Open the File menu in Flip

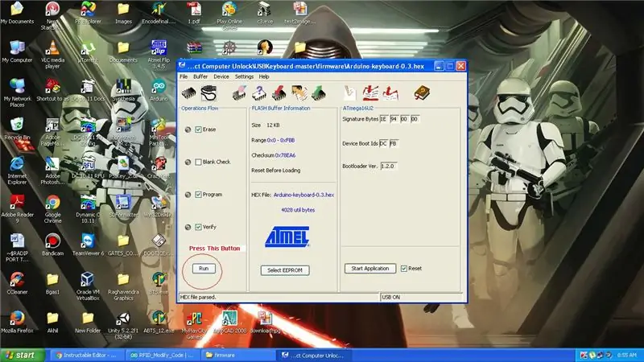pos(184,76)
